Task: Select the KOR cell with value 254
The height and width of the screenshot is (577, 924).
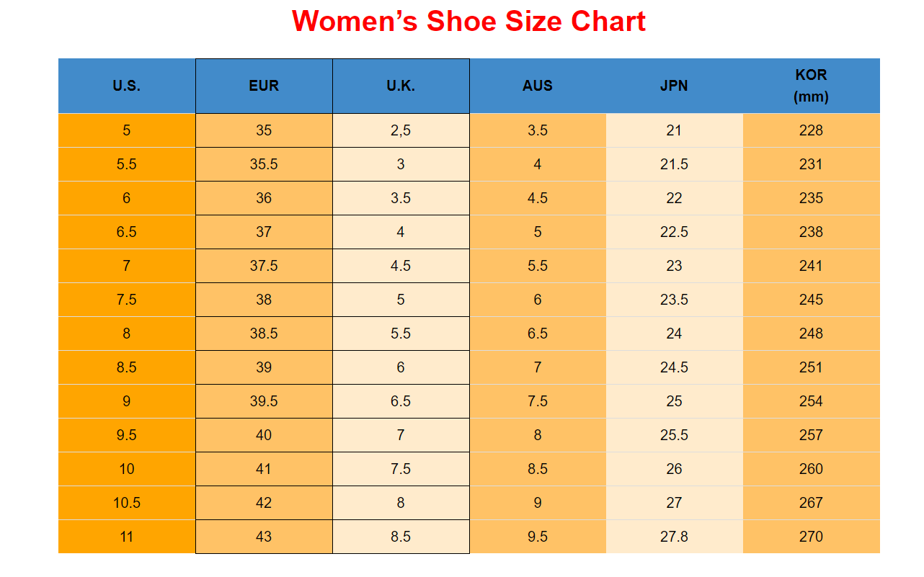Action: tap(811, 401)
